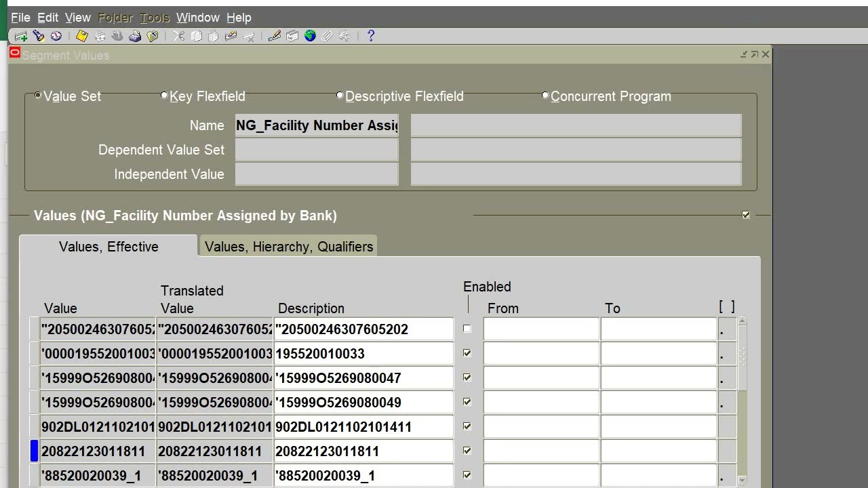Click the Folder Tools toolbar icon

345,36
